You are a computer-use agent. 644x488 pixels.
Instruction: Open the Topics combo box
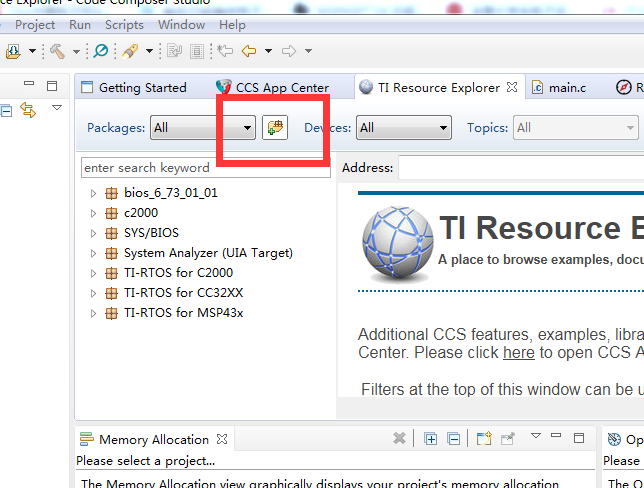click(x=575, y=128)
